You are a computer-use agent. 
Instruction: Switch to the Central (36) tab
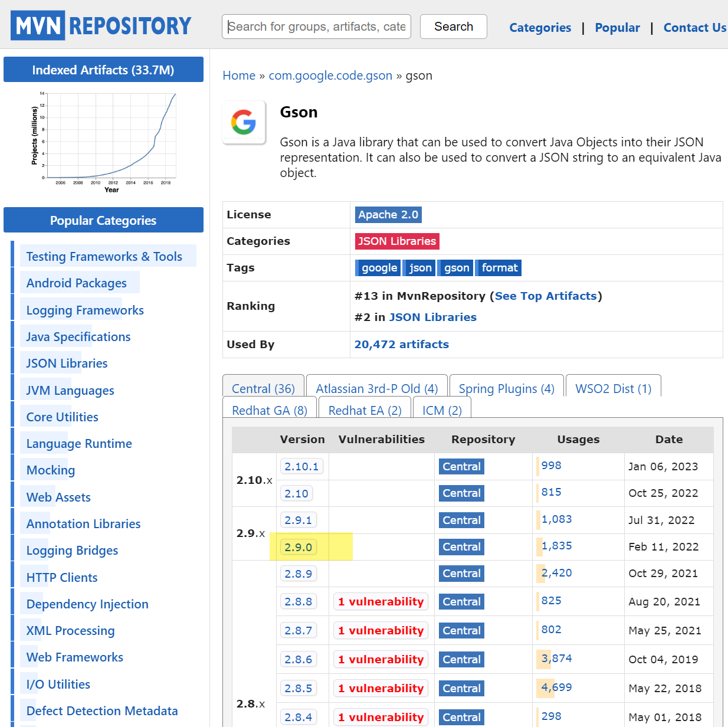[263, 388]
